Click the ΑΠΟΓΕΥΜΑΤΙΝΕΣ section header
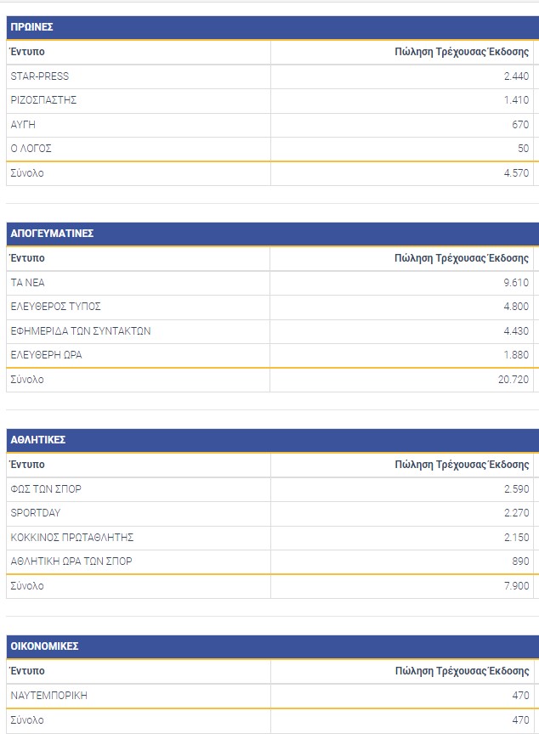The width and height of the screenshot is (539, 756). (52, 234)
